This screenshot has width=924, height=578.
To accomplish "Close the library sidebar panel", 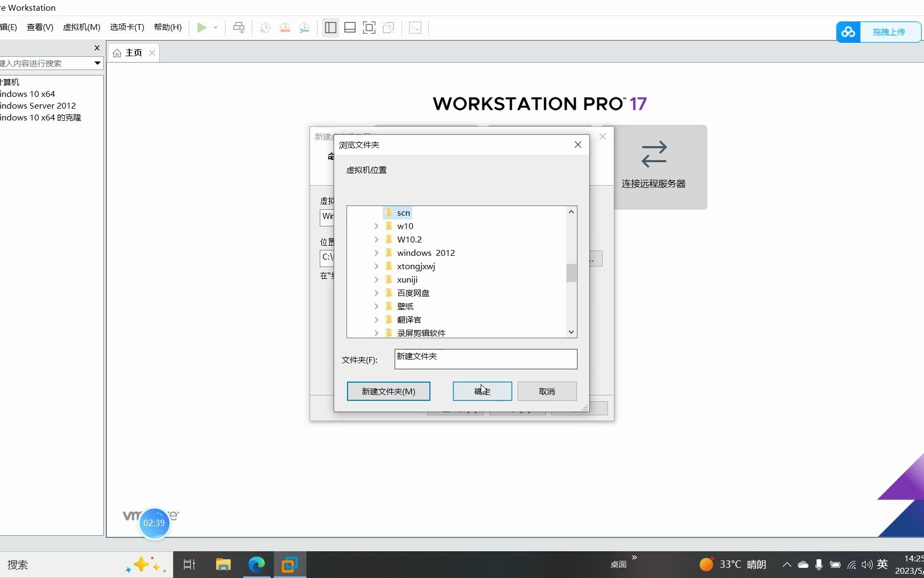I will pos(97,48).
